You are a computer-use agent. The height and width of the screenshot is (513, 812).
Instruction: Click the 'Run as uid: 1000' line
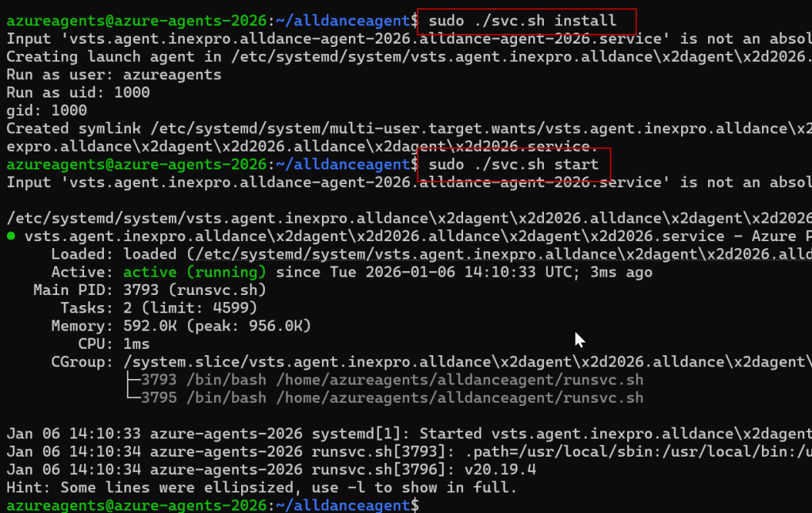click(x=78, y=93)
